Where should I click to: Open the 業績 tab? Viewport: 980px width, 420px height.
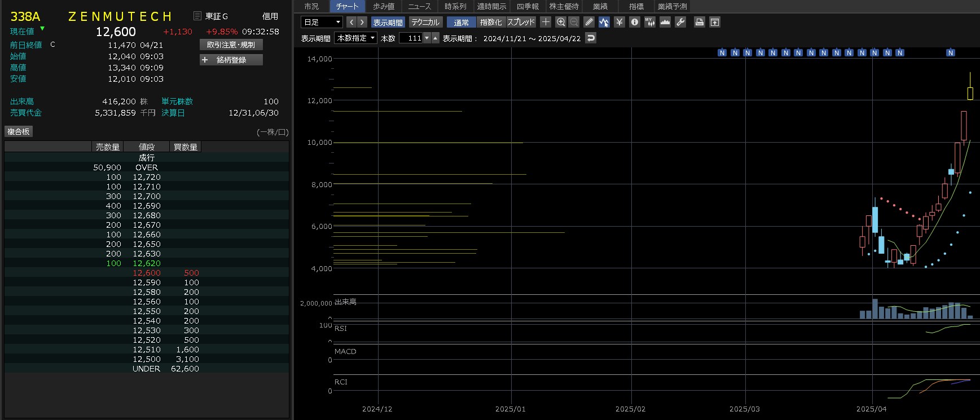click(x=600, y=6)
